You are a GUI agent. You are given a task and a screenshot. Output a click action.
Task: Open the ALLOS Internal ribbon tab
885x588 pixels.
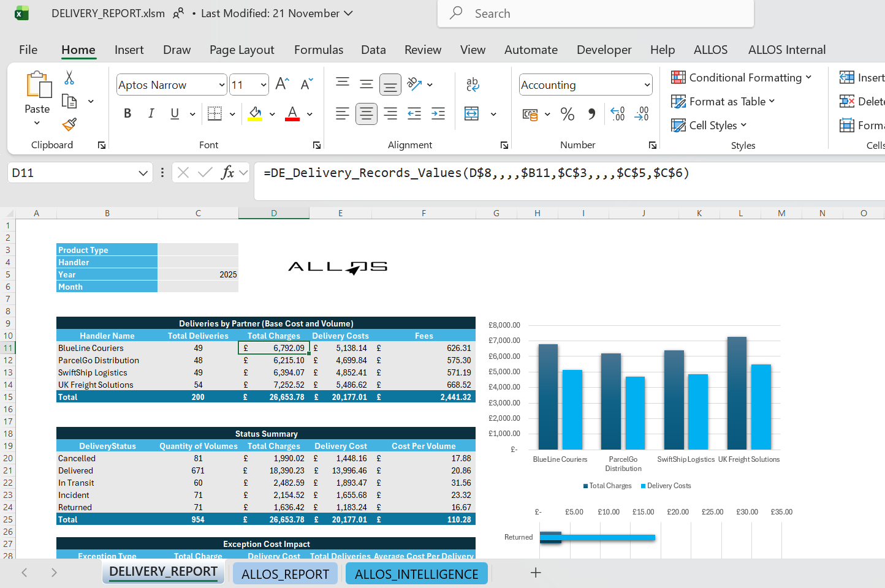click(x=787, y=50)
